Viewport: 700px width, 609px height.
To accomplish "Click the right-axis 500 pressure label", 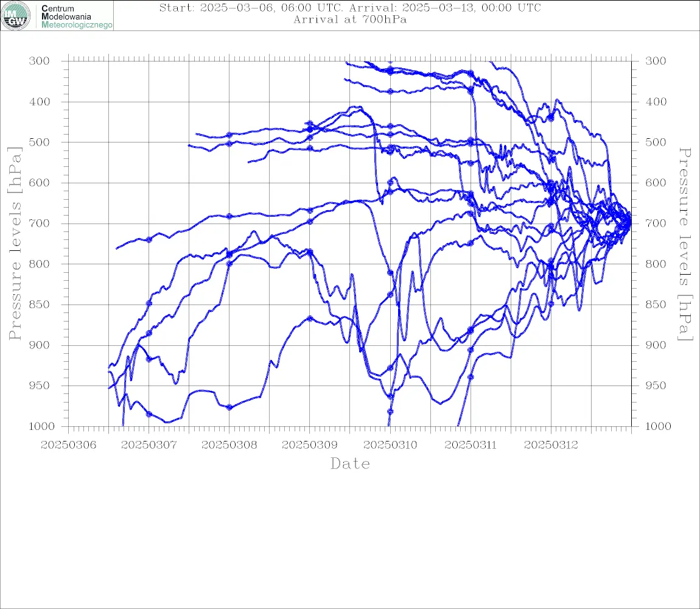I will pyautogui.click(x=656, y=142).
